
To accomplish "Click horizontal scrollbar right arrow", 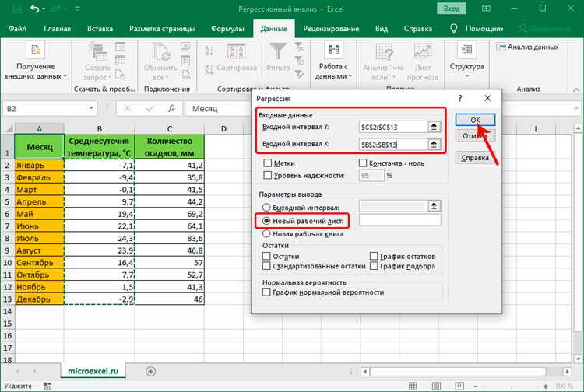I will coord(567,371).
